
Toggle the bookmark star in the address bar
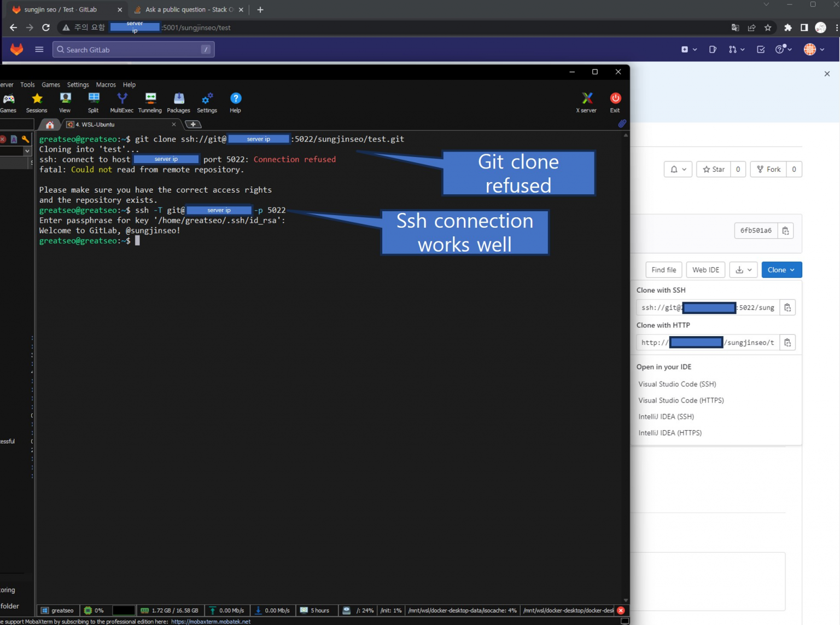(x=767, y=27)
